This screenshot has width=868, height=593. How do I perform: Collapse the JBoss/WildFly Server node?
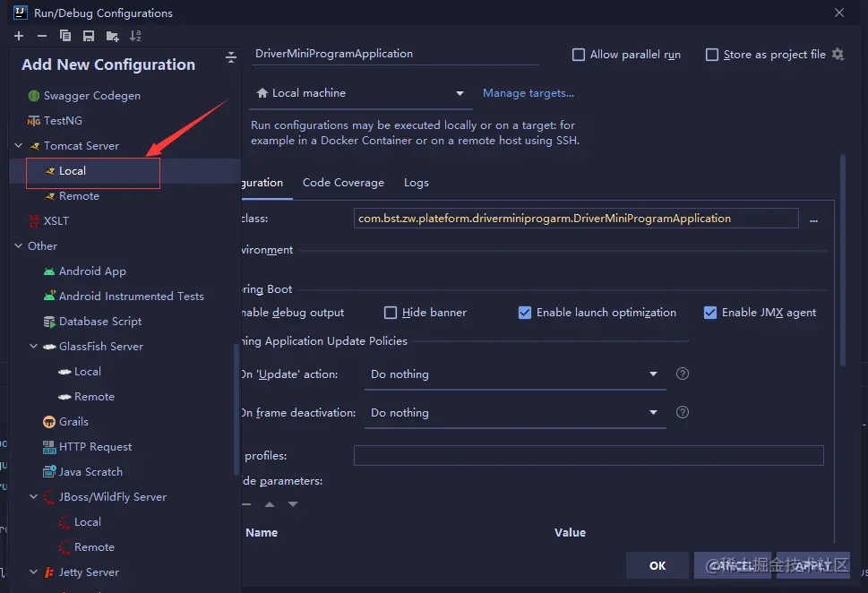click(x=34, y=496)
